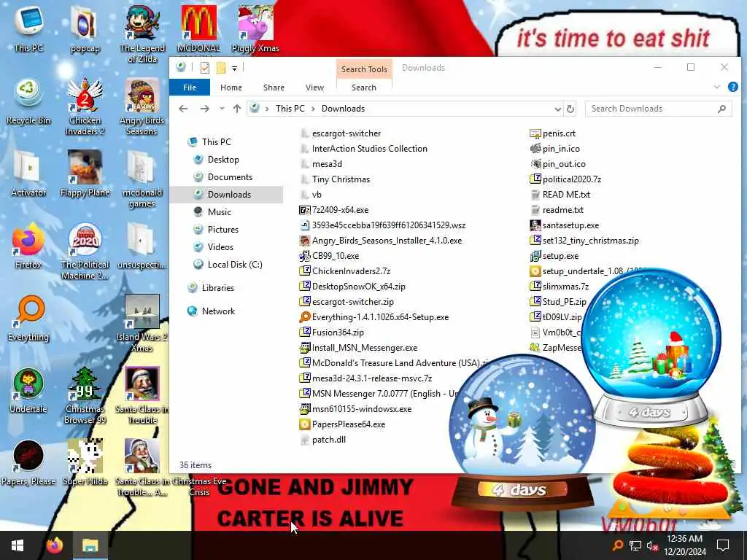Launch Super Hilda desktop shortcut
Image resolution: width=747 pixels, height=560 pixels.
point(85,463)
